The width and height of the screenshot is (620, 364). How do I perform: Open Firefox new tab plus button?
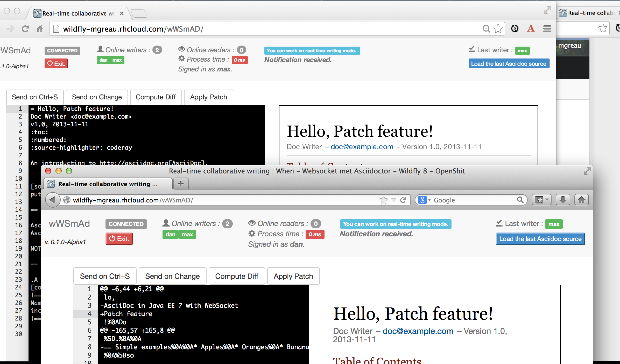pos(181,184)
